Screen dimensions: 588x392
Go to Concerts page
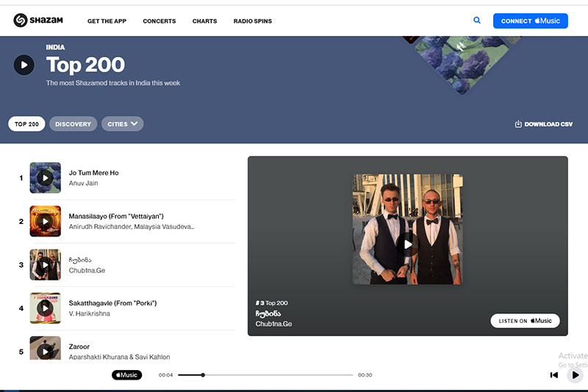click(159, 21)
